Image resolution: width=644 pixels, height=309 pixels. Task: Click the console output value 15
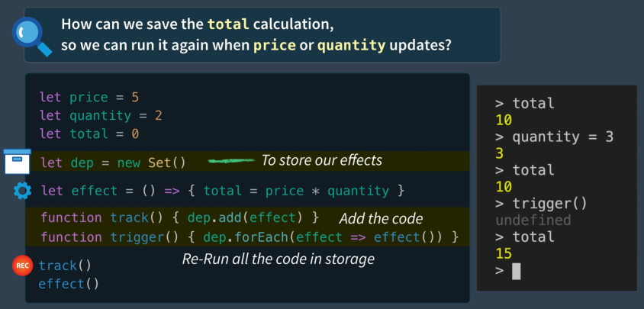coord(504,254)
